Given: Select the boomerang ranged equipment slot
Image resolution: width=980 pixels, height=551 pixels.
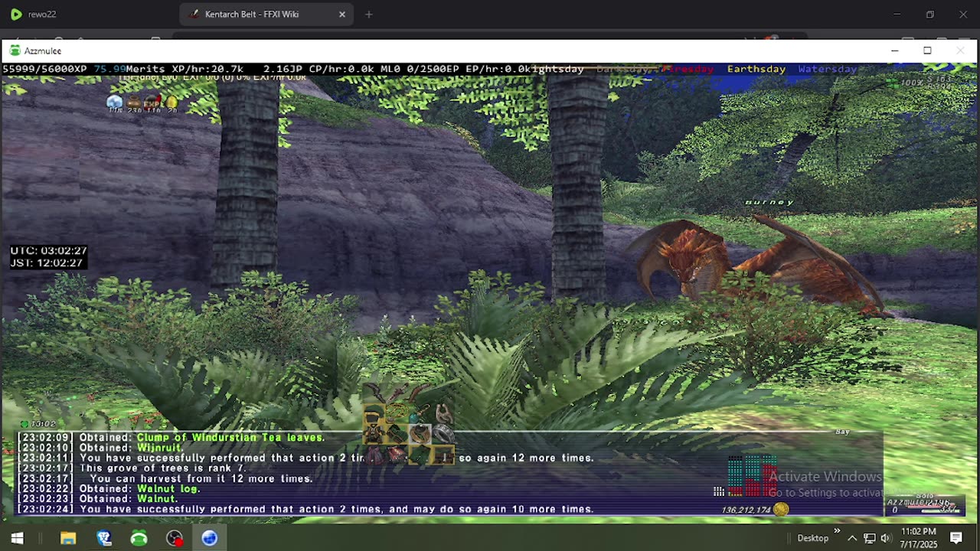Looking at the screenshot, I should coord(420,393).
